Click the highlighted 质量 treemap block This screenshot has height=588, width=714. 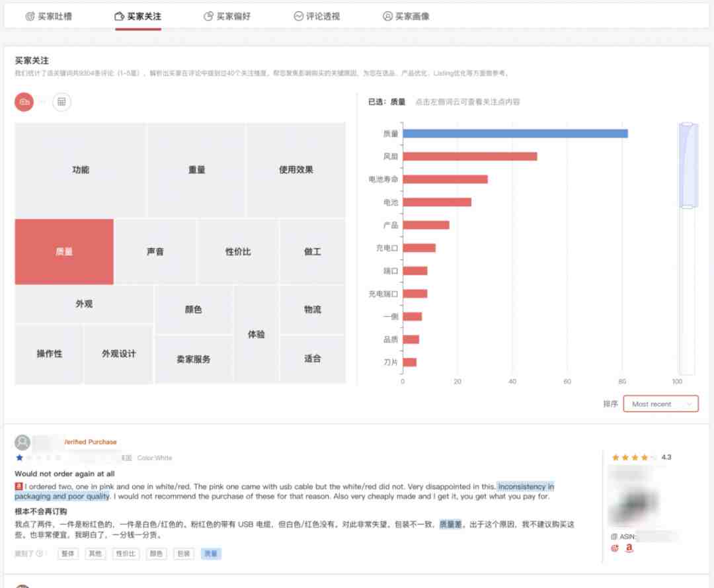point(64,252)
